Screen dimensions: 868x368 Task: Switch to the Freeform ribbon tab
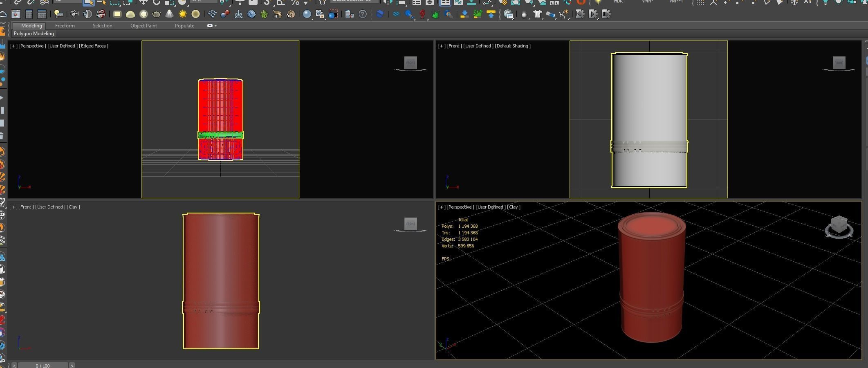[65, 26]
